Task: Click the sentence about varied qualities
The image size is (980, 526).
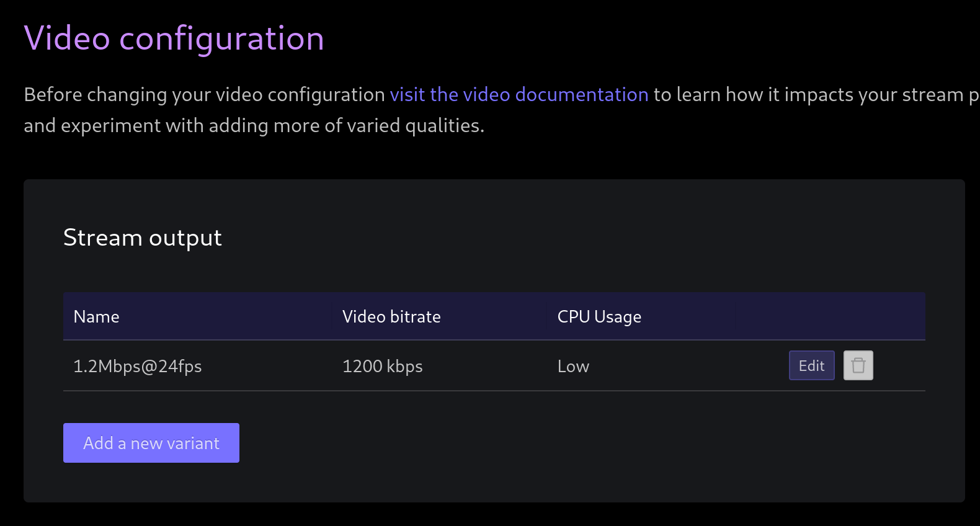Action: tap(253, 125)
